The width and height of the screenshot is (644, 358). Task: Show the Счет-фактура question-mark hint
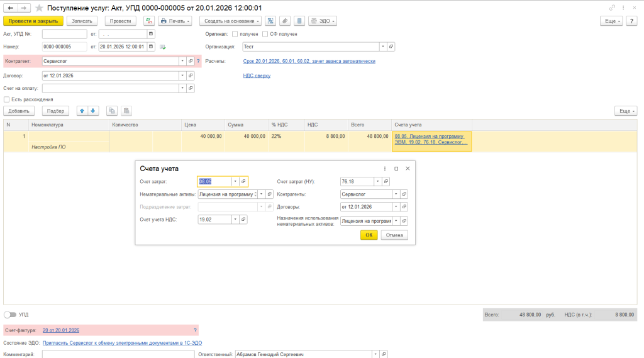pyautogui.click(x=195, y=330)
